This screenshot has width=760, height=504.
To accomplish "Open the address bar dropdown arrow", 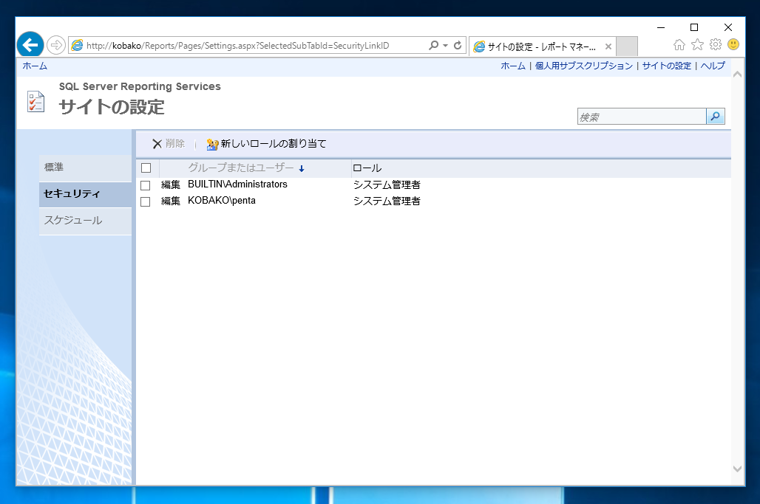I will 445,46.
